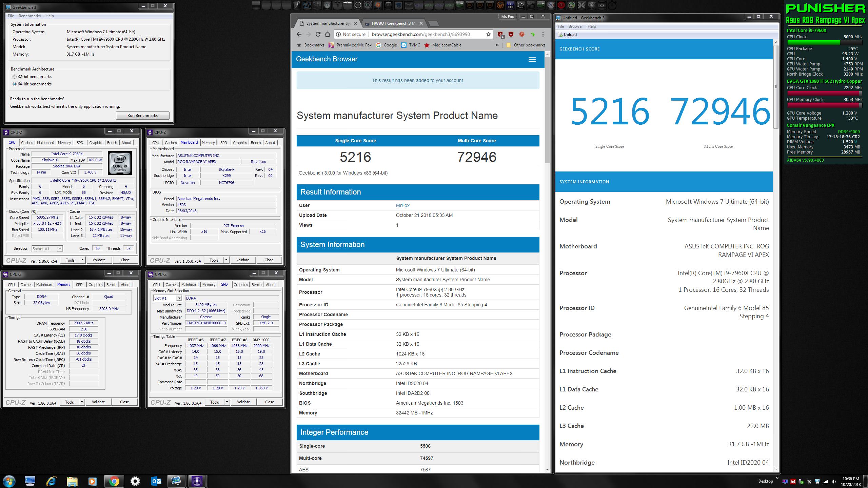Switch to Graphics tab in CPU-Z Memory window
The width and height of the screenshot is (868, 488).
point(95,285)
